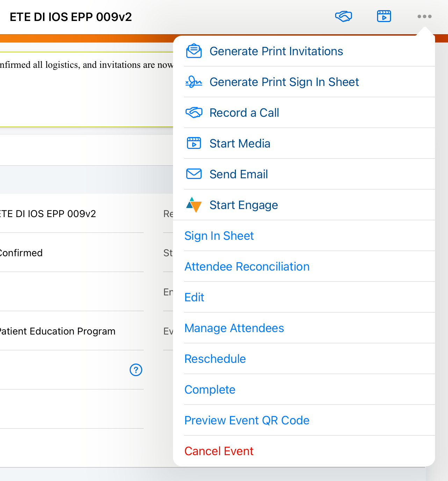
Task: Click the signature icon for Print Sign In Sheet
Action: 194,82
